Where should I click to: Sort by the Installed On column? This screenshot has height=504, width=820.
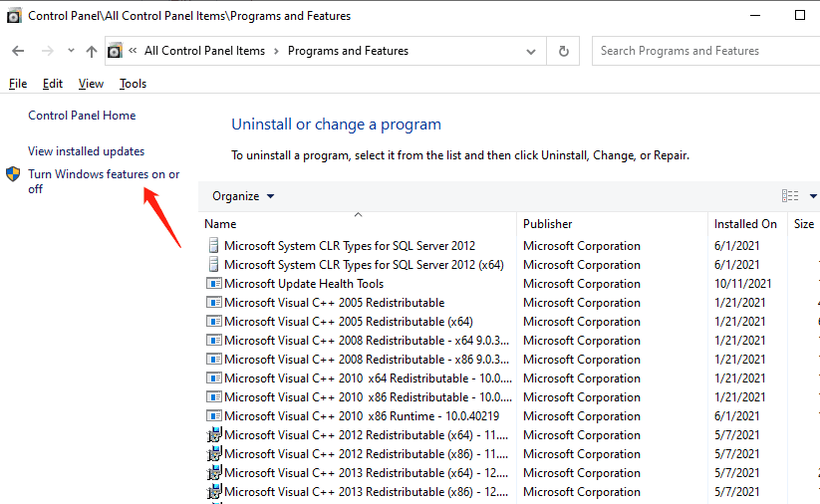745,224
